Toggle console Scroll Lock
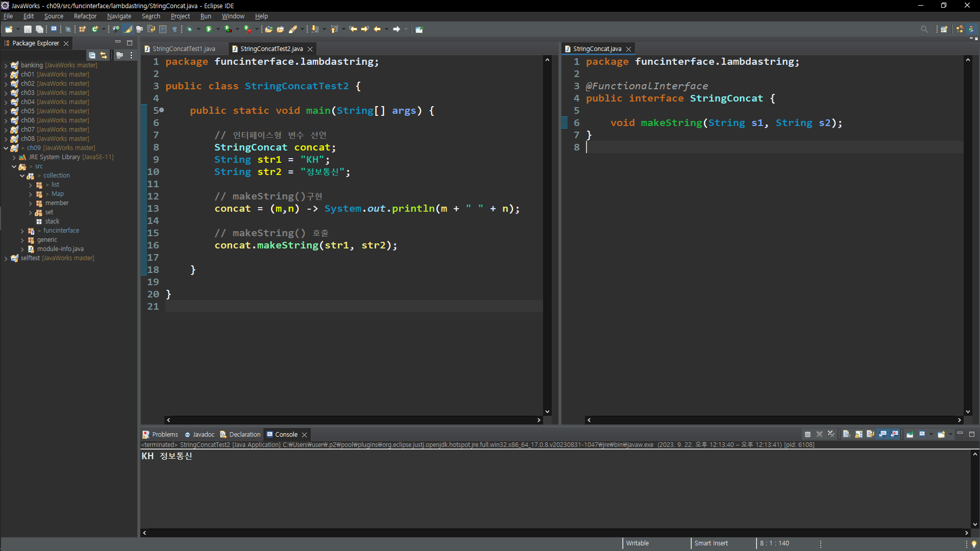Screen dimensions: 980x551 coord(859,434)
